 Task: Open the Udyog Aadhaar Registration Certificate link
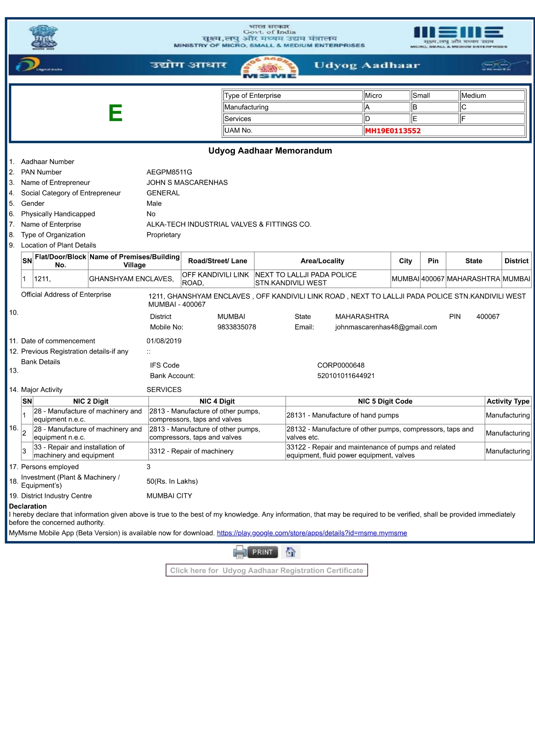(267, 570)
